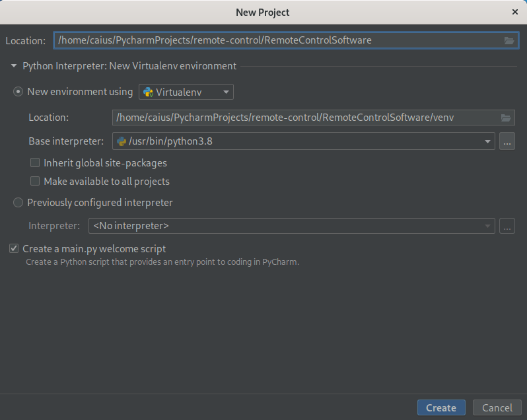
Task: Select Previously configured interpreter option
Action: (18, 203)
